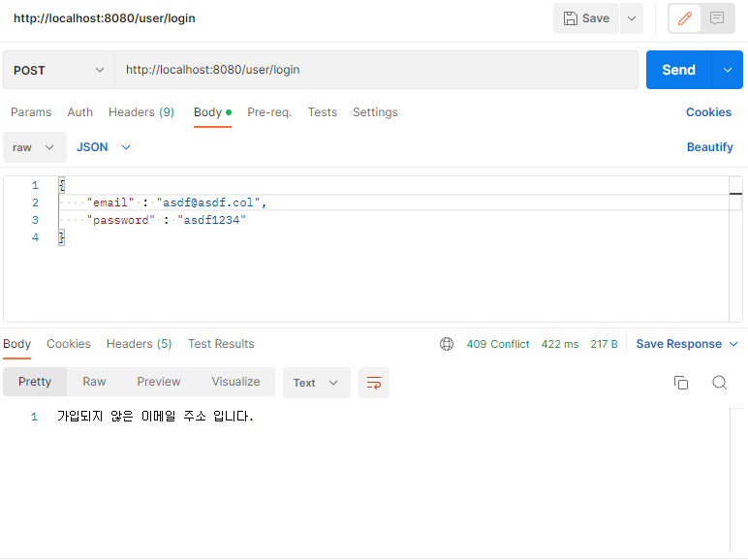Select the response Body tab
Screen dimensions: 748x560
click(16, 344)
